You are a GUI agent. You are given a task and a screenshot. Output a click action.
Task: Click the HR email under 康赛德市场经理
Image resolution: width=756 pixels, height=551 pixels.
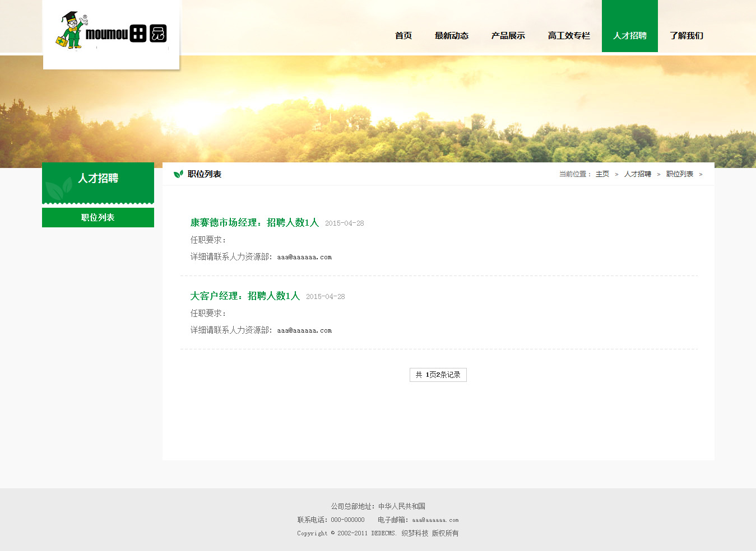point(304,257)
